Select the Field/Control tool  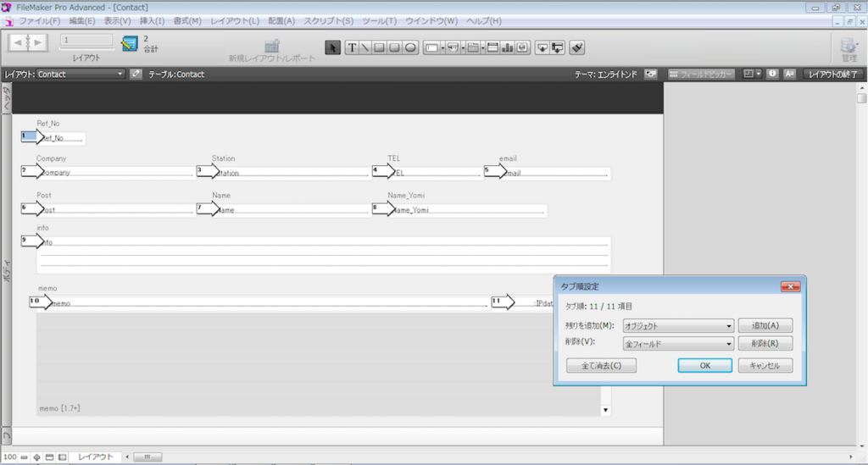(x=431, y=47)
